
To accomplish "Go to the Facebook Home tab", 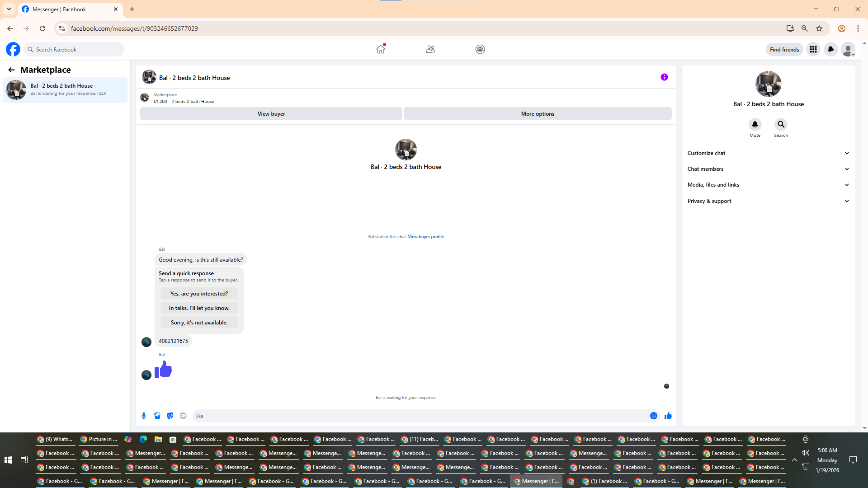I will (381, 49).
